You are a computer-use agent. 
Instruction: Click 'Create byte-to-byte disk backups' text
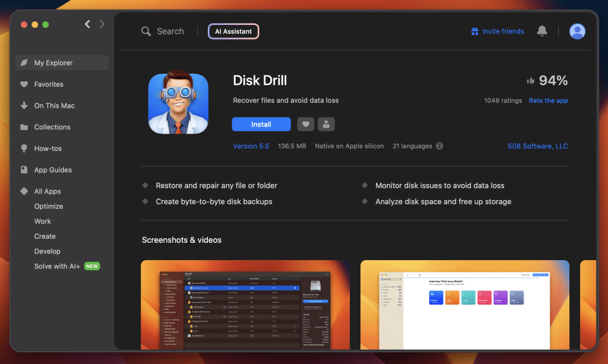click(x=214, y=201)
